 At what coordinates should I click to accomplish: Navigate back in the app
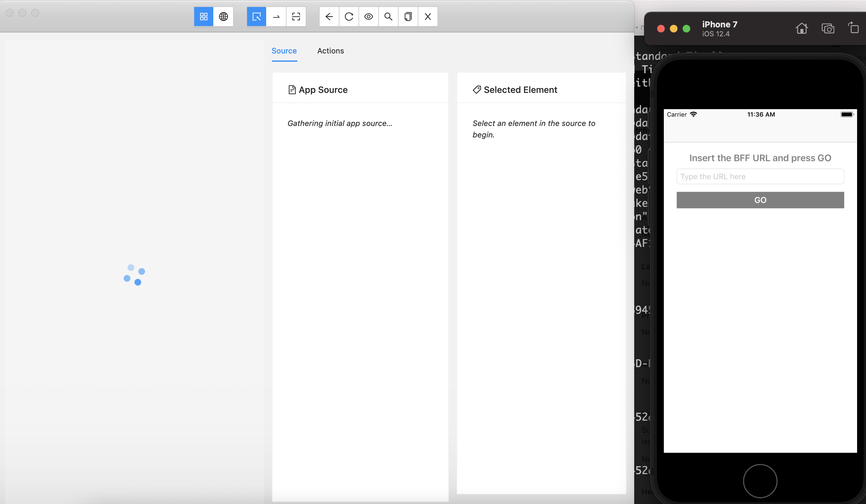click(x=329, y=16)
